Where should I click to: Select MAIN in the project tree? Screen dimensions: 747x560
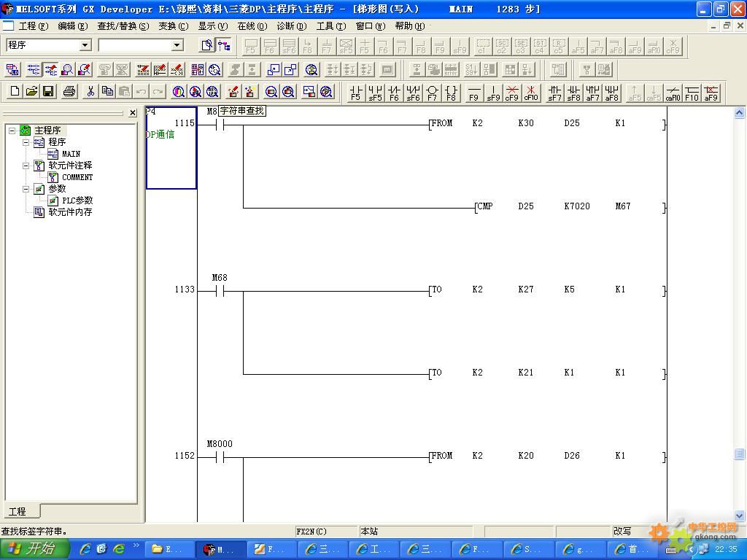pos(71,154)
